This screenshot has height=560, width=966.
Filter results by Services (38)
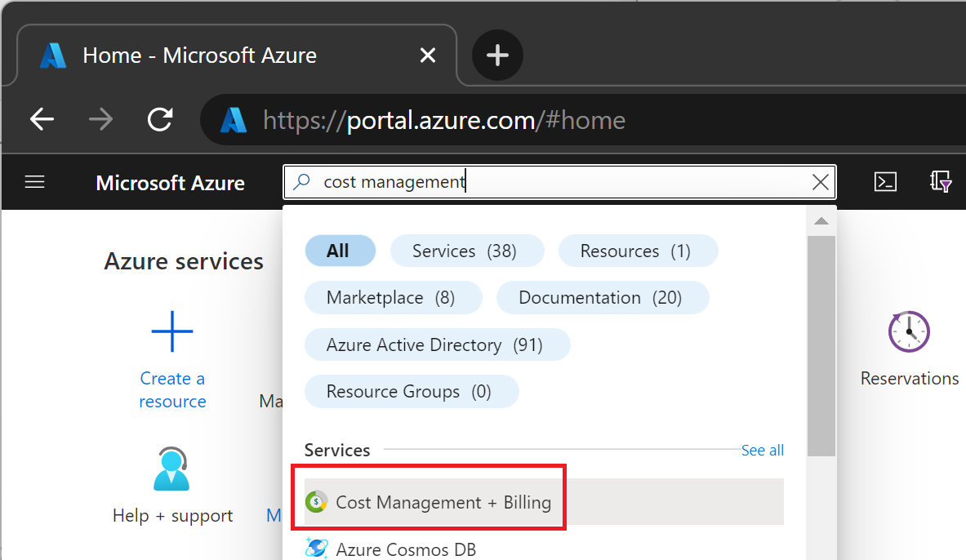pos(465,251)
